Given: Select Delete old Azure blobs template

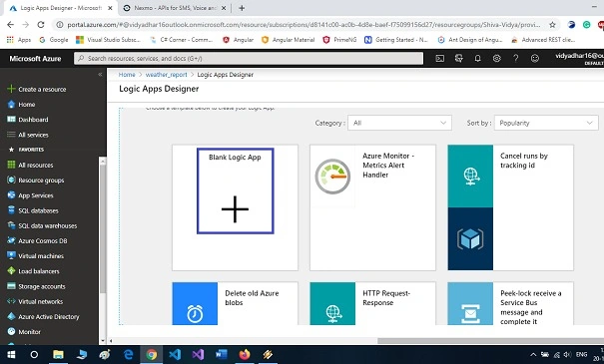Looking at the screenshot, I should point(235,303).
